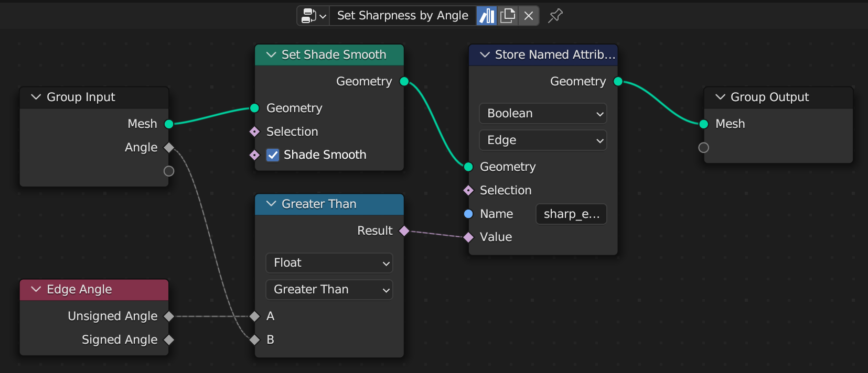Click the empty socket on Group Input
The height and width of the screenshot is (373, 868).
[169, 171]
